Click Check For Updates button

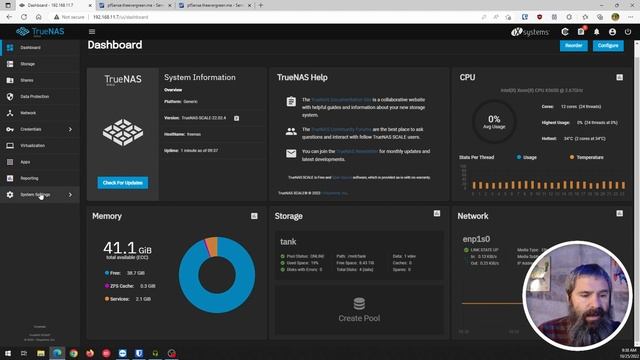pos(123,182)
